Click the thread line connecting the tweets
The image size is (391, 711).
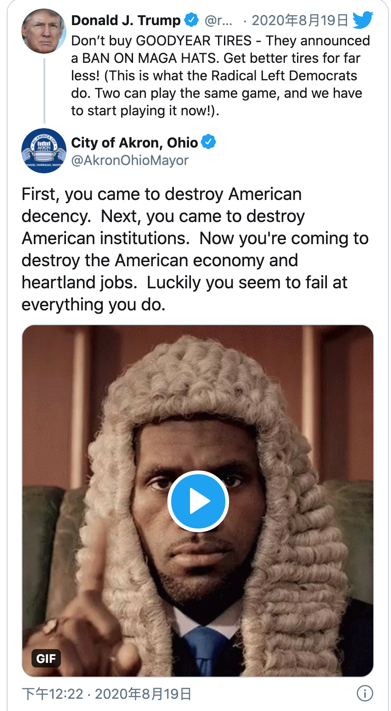[44, 91]
